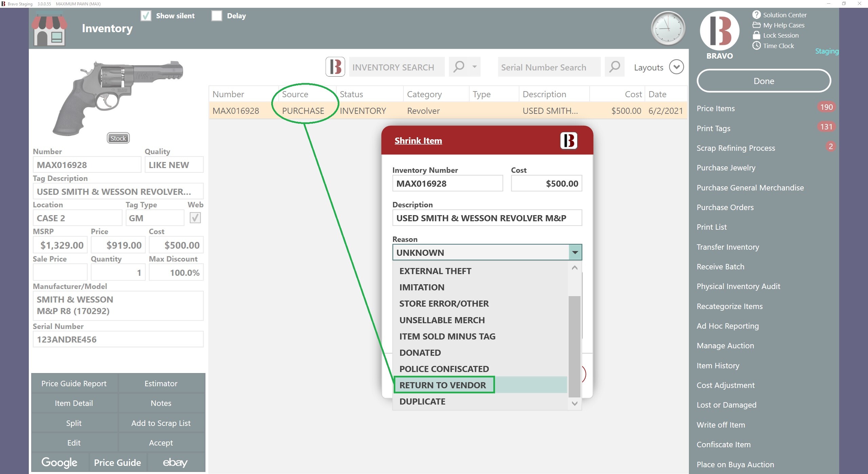Click the round Bravo logo
The width and height of the screenshot is (868, 474).
(x=719, y=31)
